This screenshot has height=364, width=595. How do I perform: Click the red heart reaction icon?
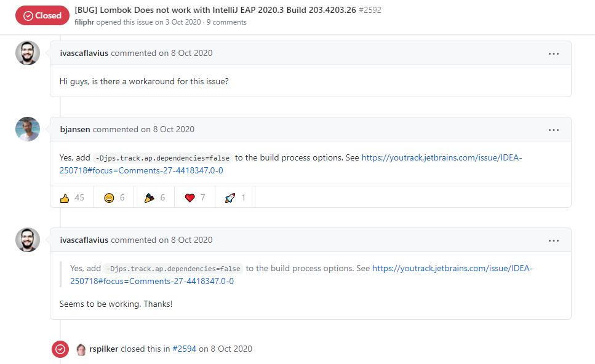tap(195, 197)
